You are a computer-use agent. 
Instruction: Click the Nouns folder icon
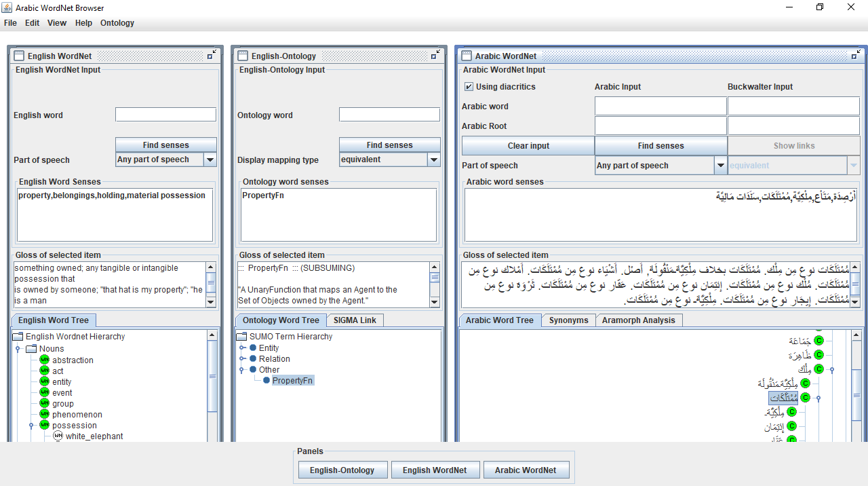pos(31,348)
